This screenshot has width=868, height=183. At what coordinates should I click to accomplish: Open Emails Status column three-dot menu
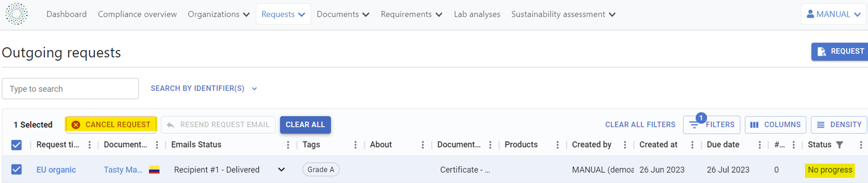tap(288, 145)
